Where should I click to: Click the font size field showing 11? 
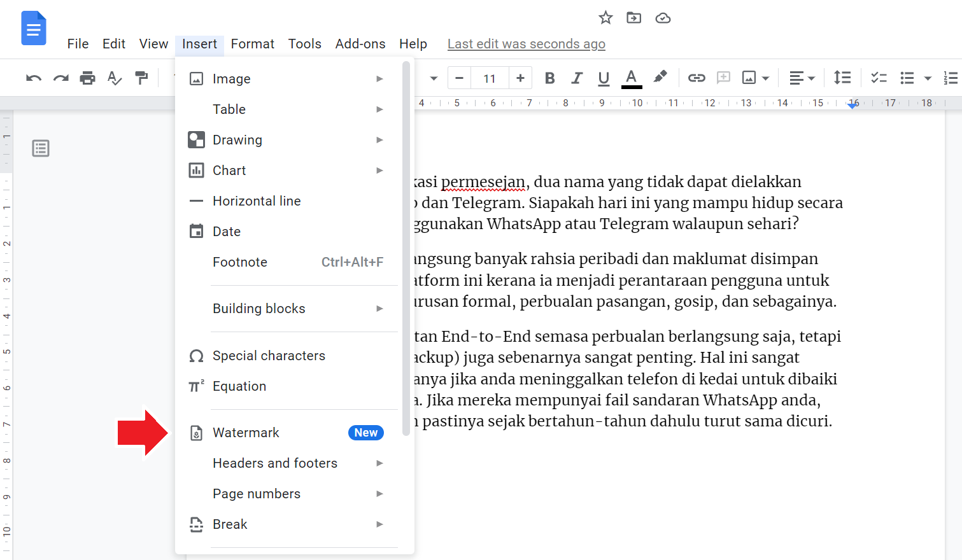point(489,78)
